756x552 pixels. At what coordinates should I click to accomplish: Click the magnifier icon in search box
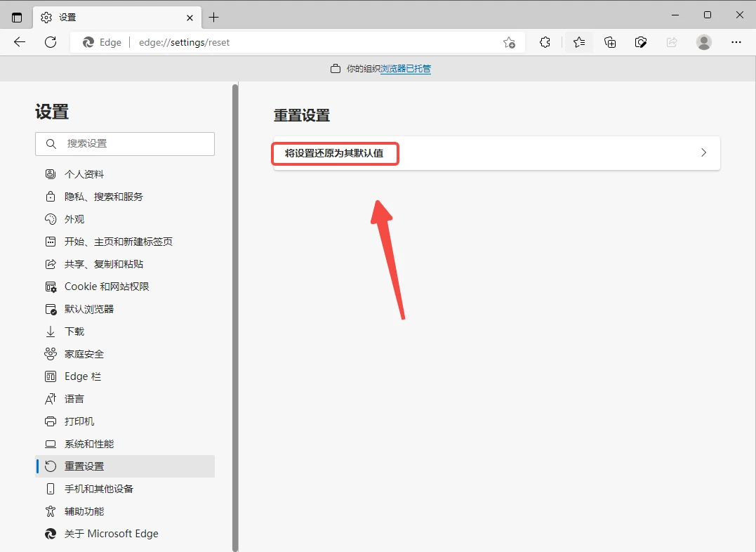51,144
